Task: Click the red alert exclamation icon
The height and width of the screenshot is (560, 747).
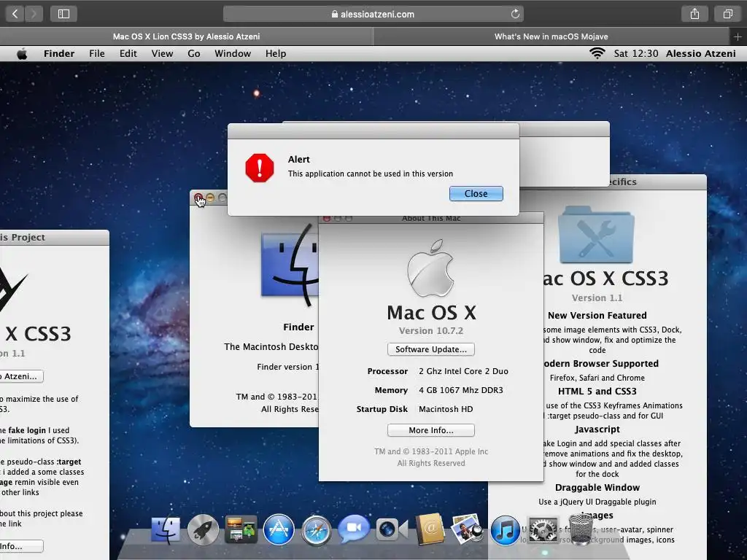Action: 260,168
